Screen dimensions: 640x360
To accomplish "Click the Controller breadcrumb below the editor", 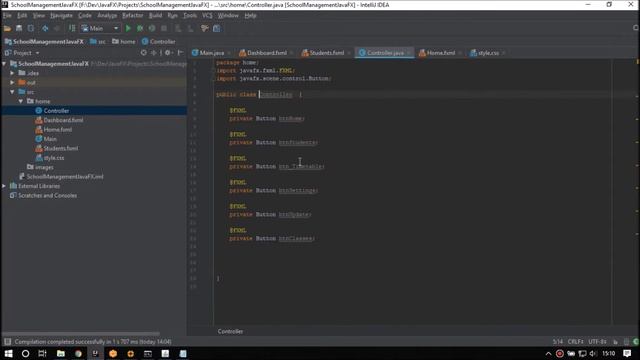I will pos(230,331).
